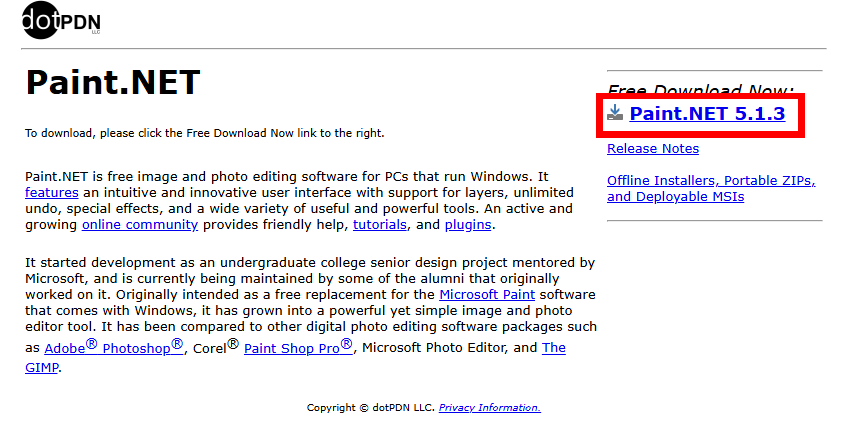The image size is (851, 437).
Task: Click the 'To download, please click' instruction text
Action: 204,133
